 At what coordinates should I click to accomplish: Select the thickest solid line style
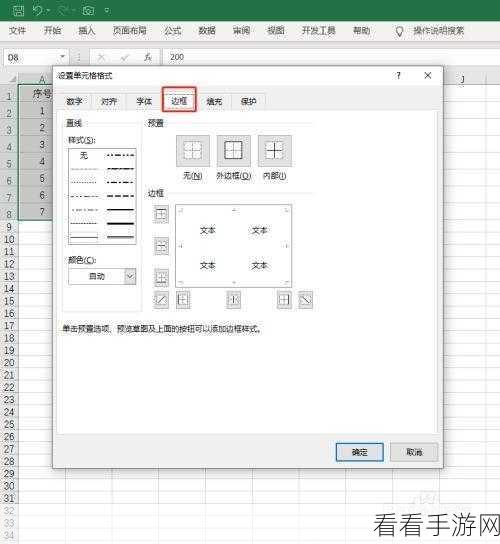coord(120,223)
